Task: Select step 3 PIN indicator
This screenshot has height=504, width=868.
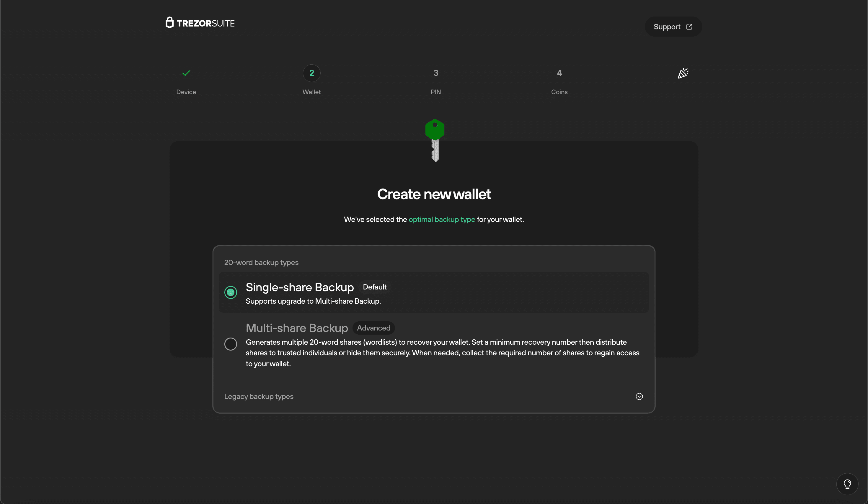Action: coord(435,73)
